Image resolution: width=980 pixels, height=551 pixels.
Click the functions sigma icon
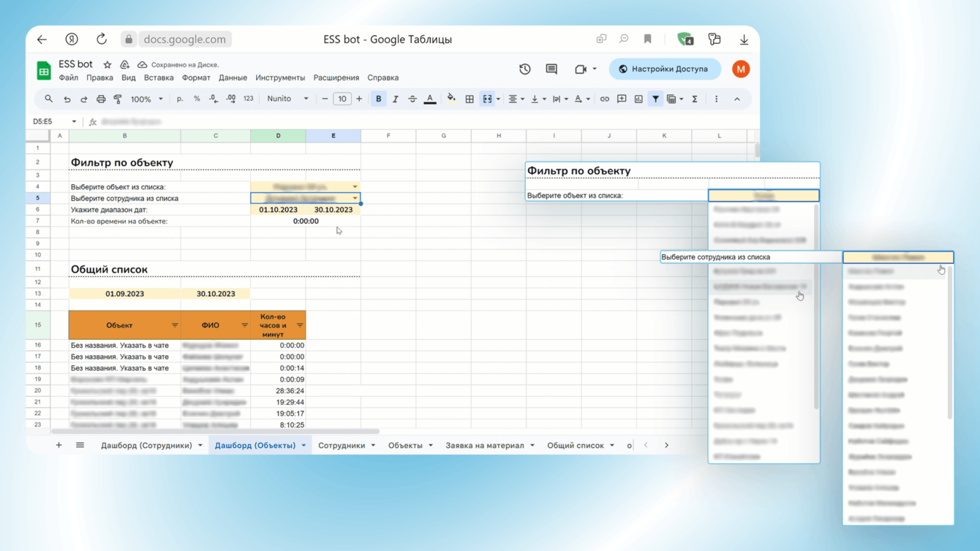(695, 99)
